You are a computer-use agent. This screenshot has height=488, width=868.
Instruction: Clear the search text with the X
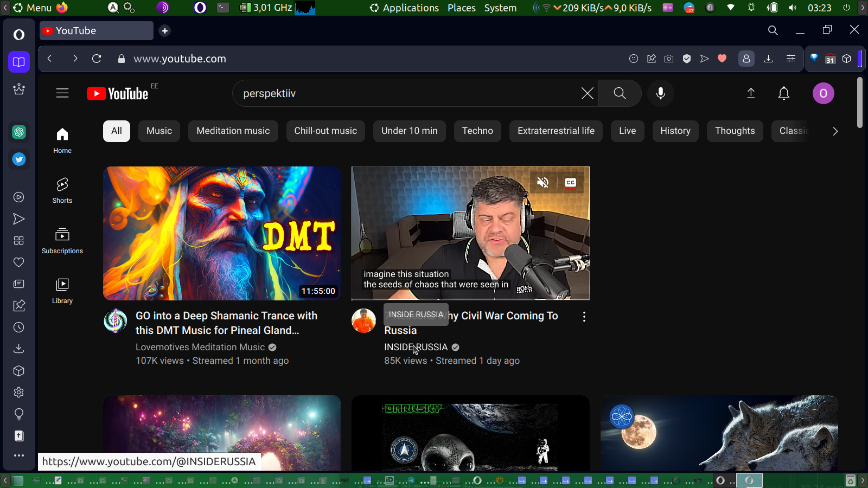(x=587, y=93)
